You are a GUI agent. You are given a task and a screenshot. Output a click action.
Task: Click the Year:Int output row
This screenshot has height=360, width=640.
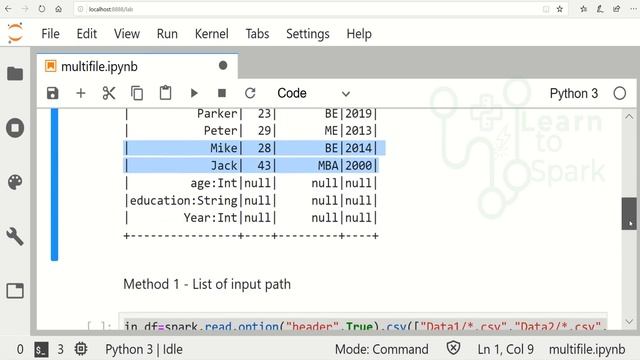pyautogui.click(x=251, y=218)
